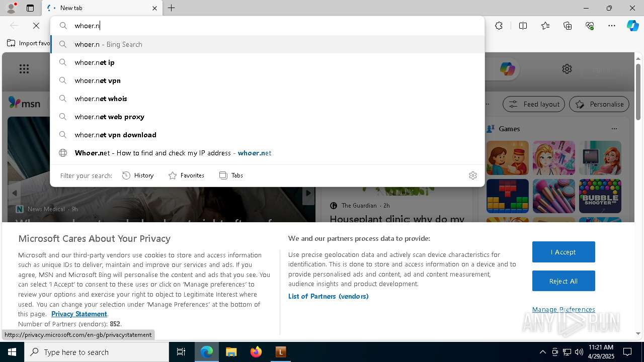Go to previous carousel story arrow
The height and width of the screenshot is (362, 644).
[x=15, y=193]
